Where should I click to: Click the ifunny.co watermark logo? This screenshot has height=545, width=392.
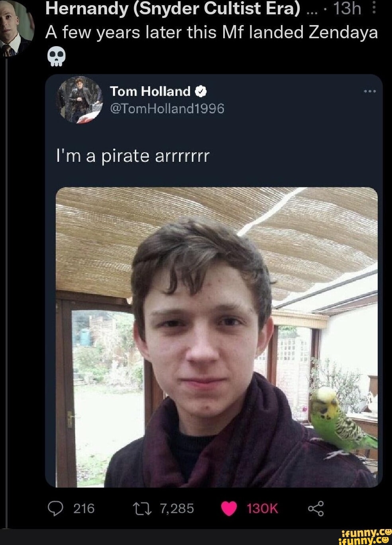[x=365, y=536]
